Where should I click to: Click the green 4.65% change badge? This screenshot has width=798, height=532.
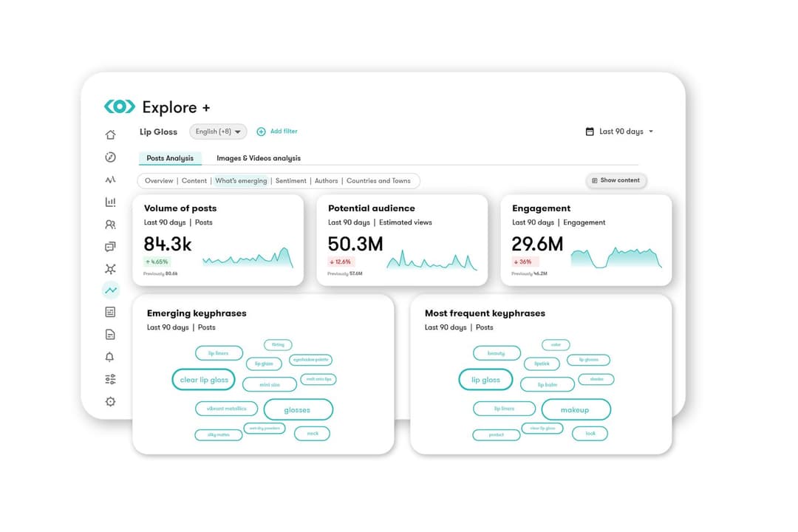pyautogui.click(x=157, y=262)
